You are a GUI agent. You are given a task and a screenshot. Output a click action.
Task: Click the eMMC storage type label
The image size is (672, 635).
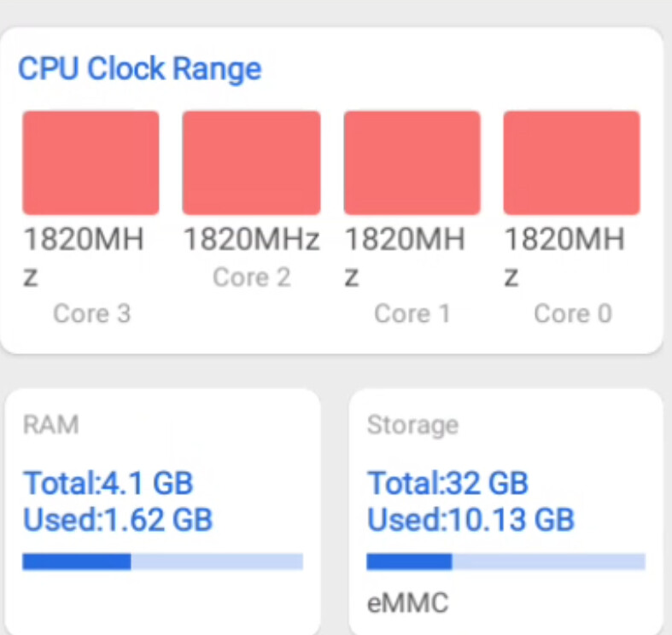pos(407,603)
